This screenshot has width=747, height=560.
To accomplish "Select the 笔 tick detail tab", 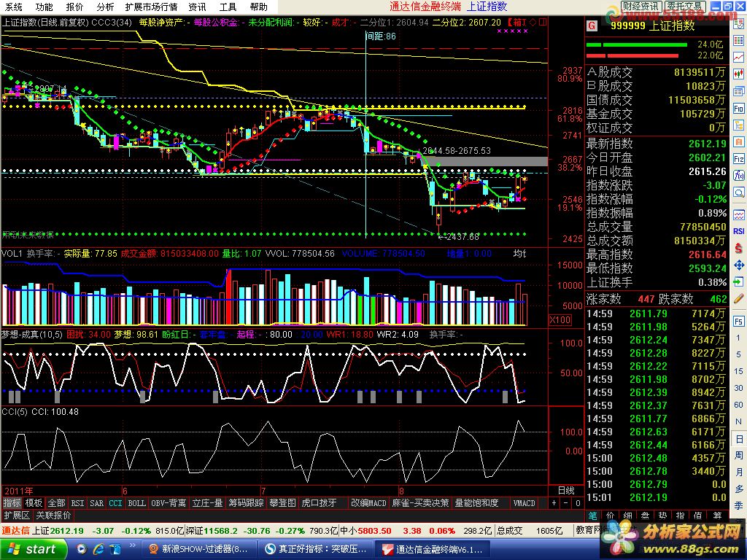I will coord(592,516).
